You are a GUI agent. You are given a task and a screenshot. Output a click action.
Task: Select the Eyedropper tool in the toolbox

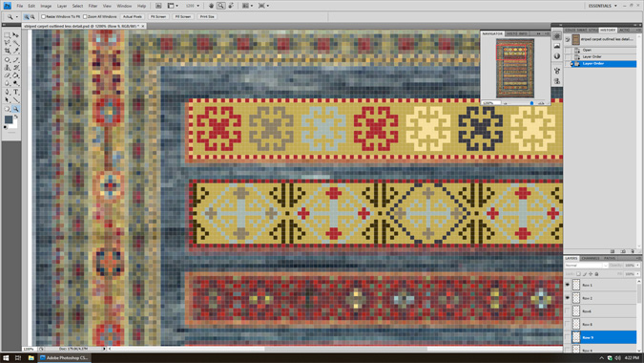pos(15,51)
